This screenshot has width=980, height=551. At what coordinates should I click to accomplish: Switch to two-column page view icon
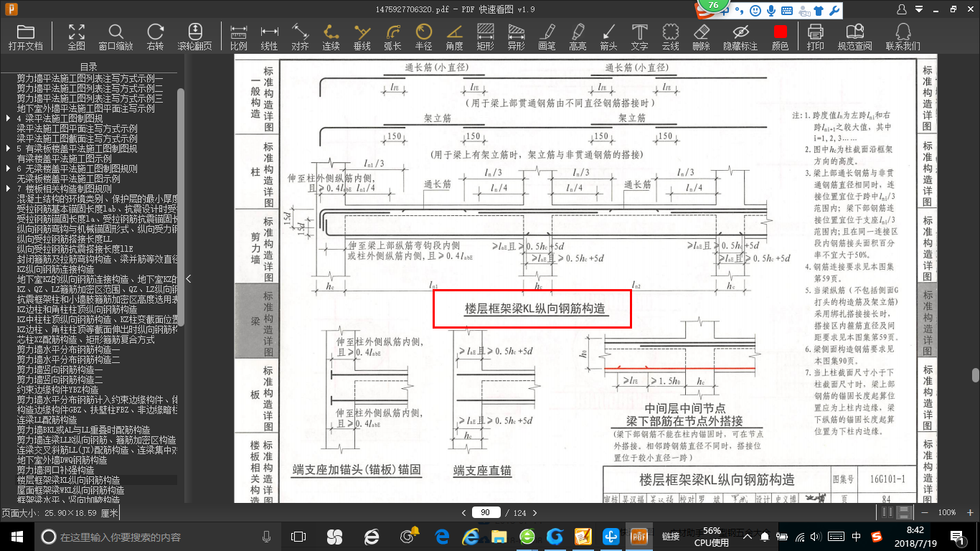(x=888, y=512)
